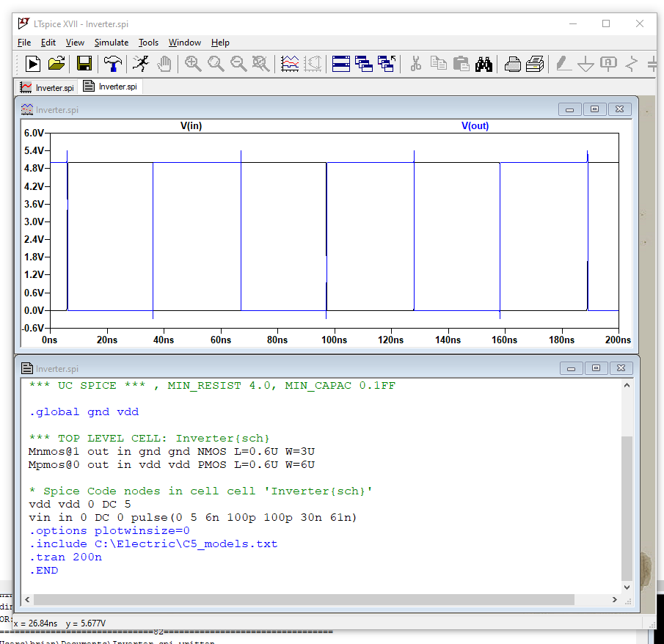664x644 pixels.
Task: Open the Control Panel hammer icon
Action: 112,64
